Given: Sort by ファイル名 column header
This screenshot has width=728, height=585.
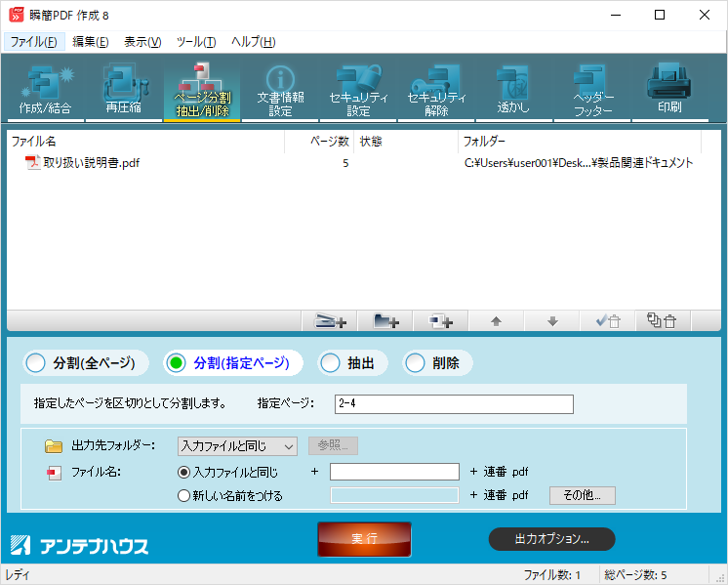Looking at the screenshot, I should [x=145, y=142].
